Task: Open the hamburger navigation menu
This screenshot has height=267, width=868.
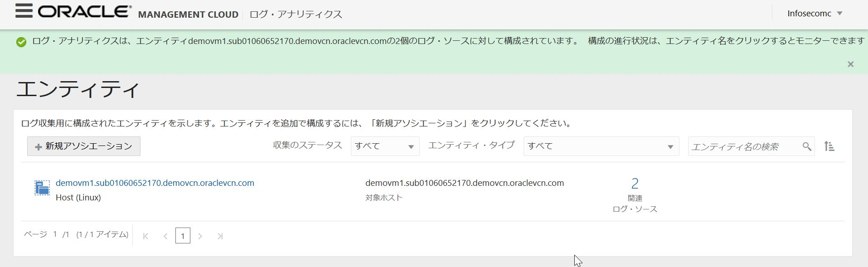Action: point(24,11)
